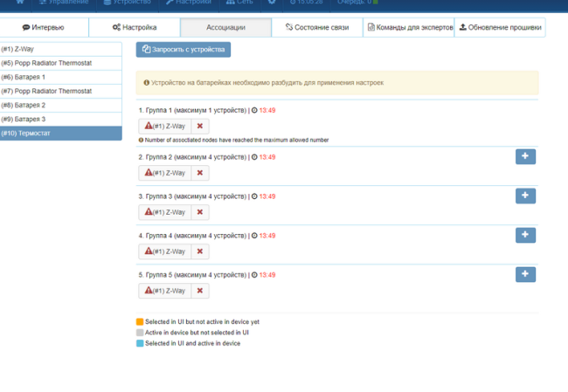
Task: Go to Команды для экспертов tab
Action: point(409,28)
